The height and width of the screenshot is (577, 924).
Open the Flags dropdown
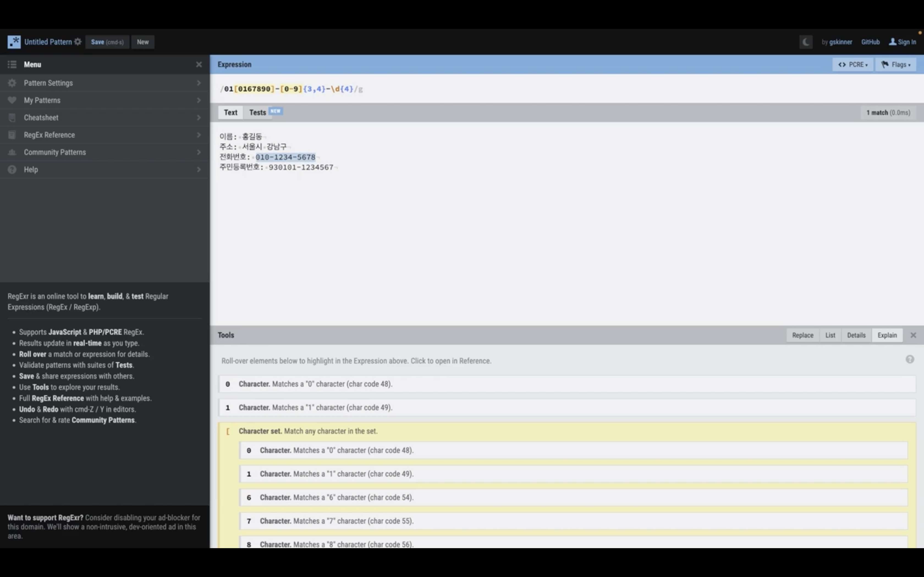[x=895, y=65]
